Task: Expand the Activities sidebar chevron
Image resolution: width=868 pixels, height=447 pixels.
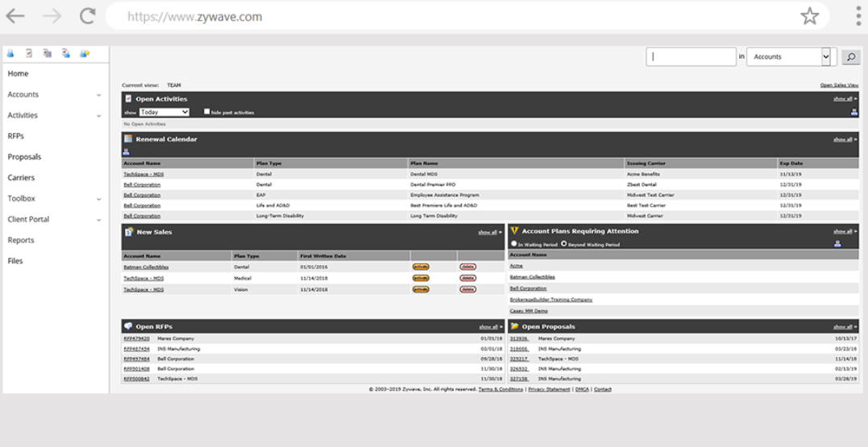Action: (99, 116)
